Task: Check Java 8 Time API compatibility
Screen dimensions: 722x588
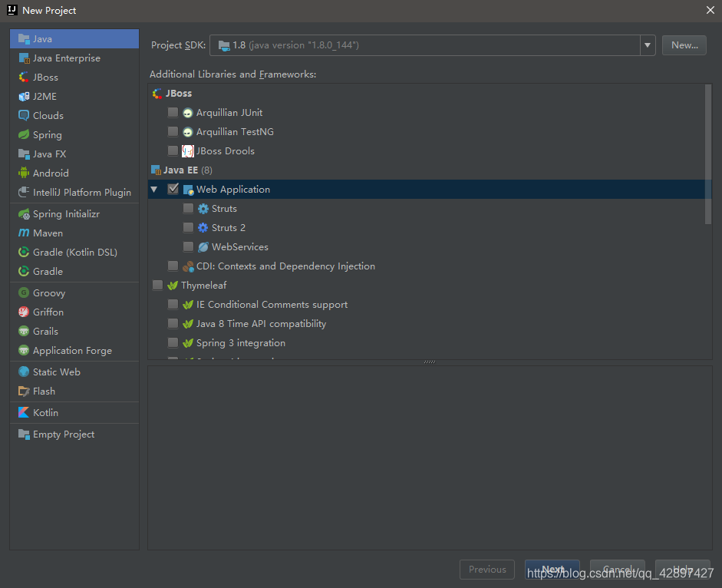Action: click(x=173, y=323)
